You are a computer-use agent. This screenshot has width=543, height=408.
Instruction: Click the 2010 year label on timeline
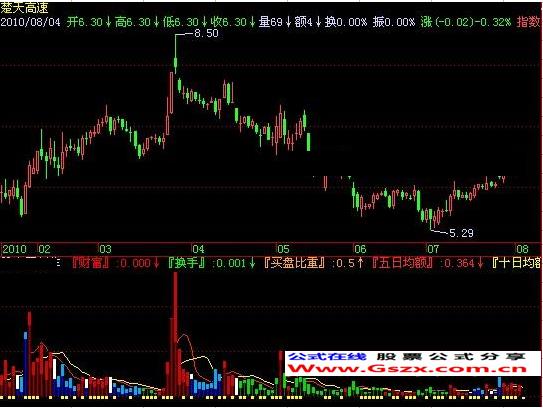point(15,249)
